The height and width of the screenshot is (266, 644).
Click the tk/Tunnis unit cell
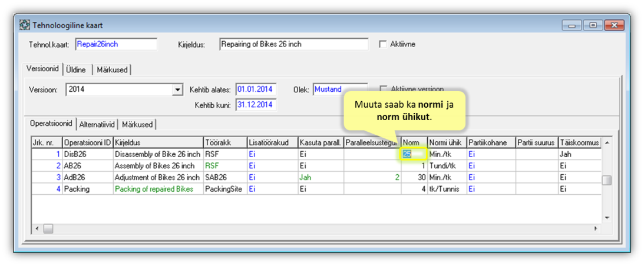coord(447,189)
